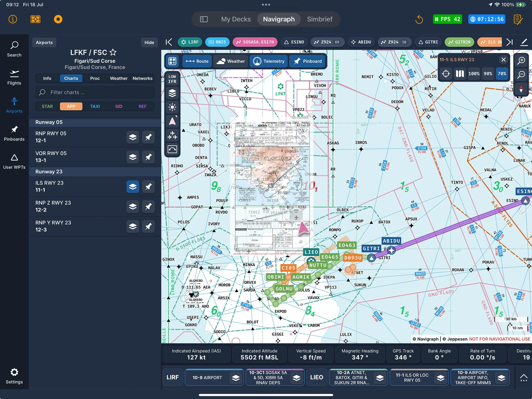Click the map layers stack icon
532x399 pixels.
pyautogui.click(x=172, y=93)
